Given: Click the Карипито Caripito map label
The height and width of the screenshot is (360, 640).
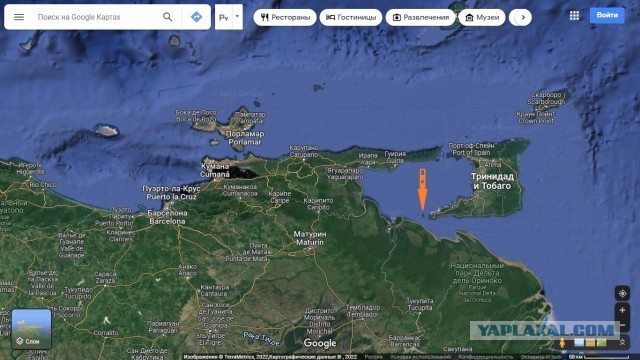Looking at the screenshot, I should click(x=318, y=204).
